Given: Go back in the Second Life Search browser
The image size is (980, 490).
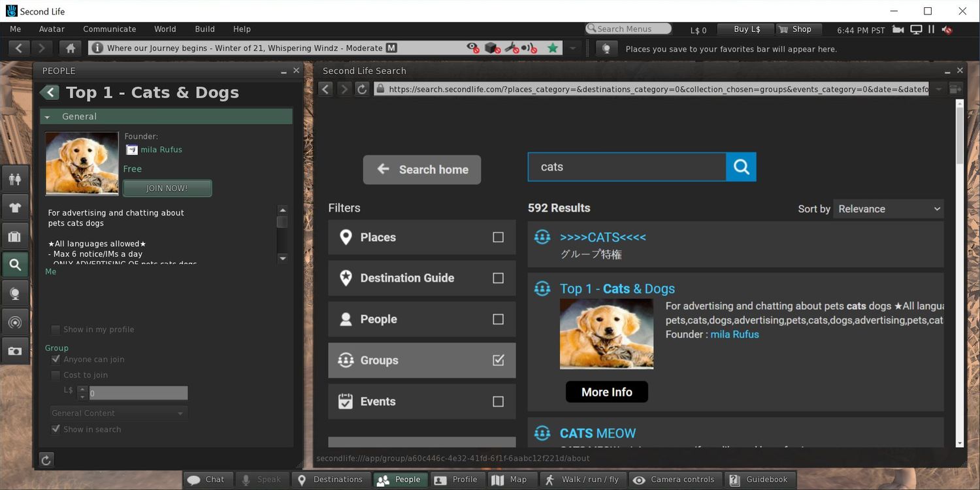Looking at the screenshot, I should 325,89.
